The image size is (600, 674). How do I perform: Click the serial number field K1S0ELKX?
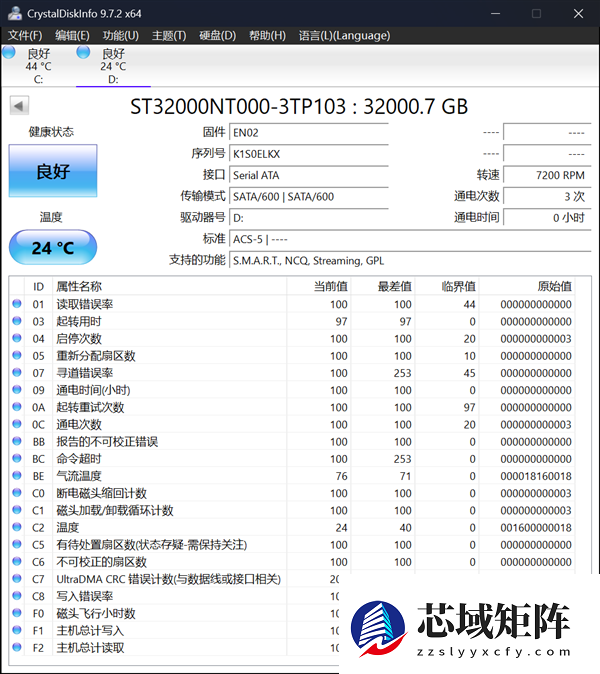click(309, 154)
